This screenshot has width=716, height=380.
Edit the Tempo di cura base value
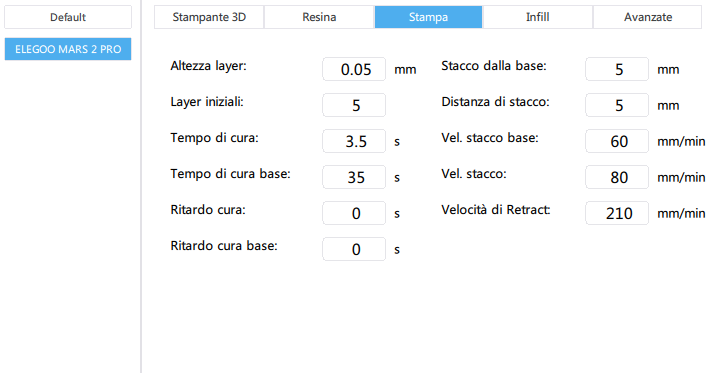coord(354,177)
